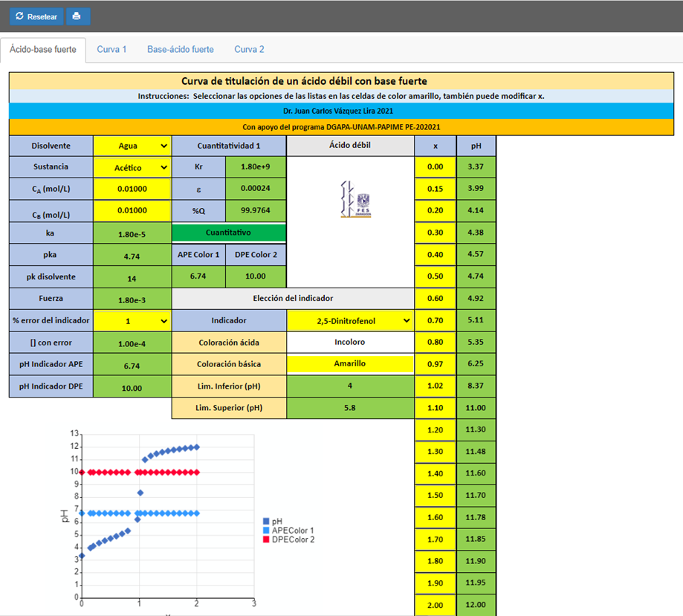Image resolution: width=683 pixels, height=616 pixels.
Task: Click the green Cuantitativo result cell
Action: coord(229,233)
